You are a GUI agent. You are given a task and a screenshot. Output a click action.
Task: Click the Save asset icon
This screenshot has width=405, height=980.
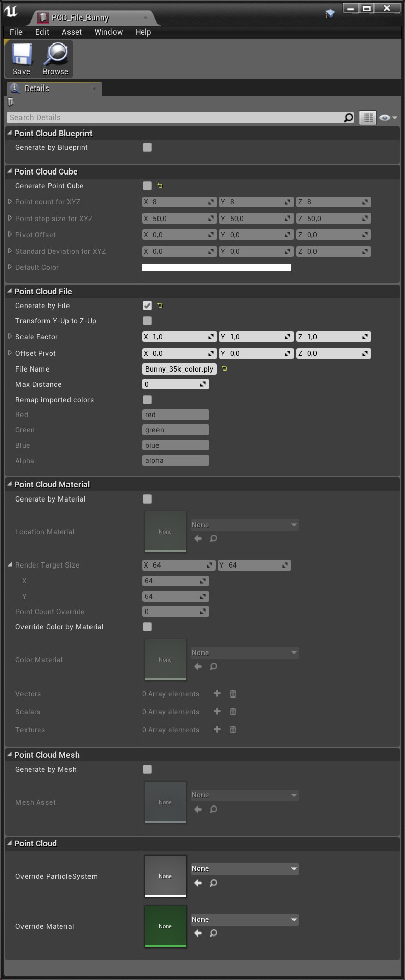tap(21, 58)
